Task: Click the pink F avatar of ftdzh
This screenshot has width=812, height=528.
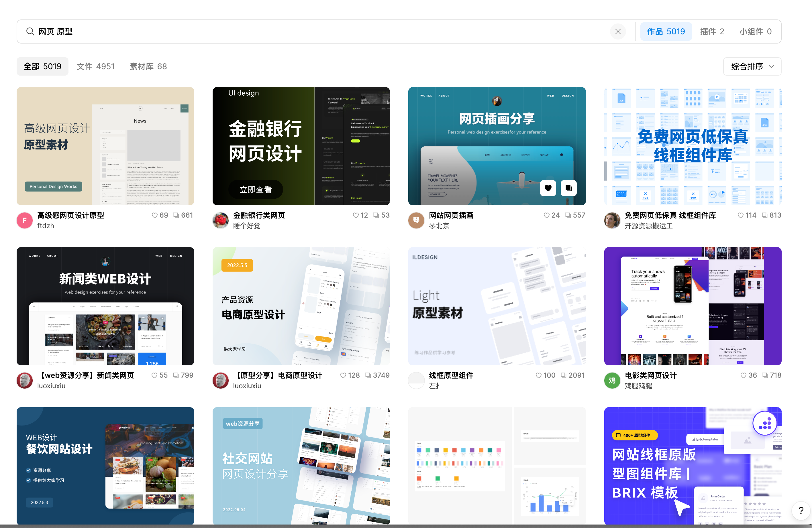Action: click(25, 220)
